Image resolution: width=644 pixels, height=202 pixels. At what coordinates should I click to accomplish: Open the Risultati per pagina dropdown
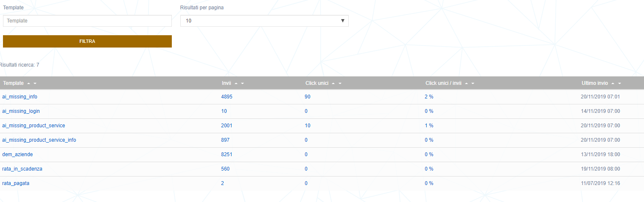(264, 20)
